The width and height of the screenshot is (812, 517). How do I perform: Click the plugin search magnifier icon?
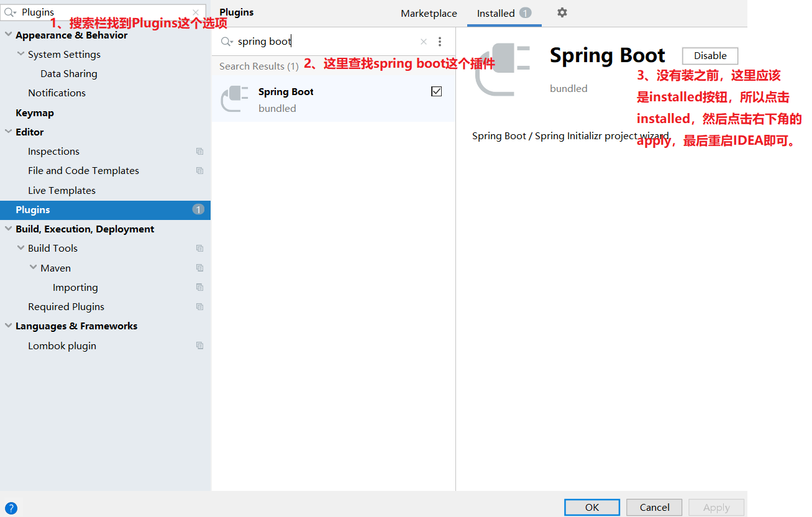coord(227,42)
